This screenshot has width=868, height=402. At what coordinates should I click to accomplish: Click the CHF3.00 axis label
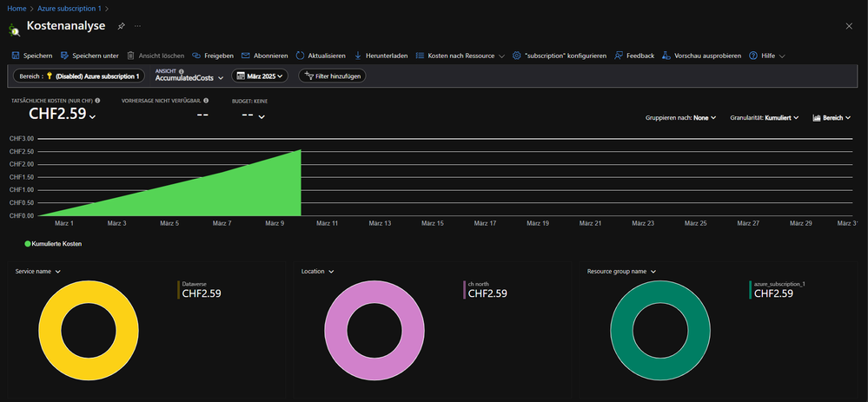[x=22, y=138]
